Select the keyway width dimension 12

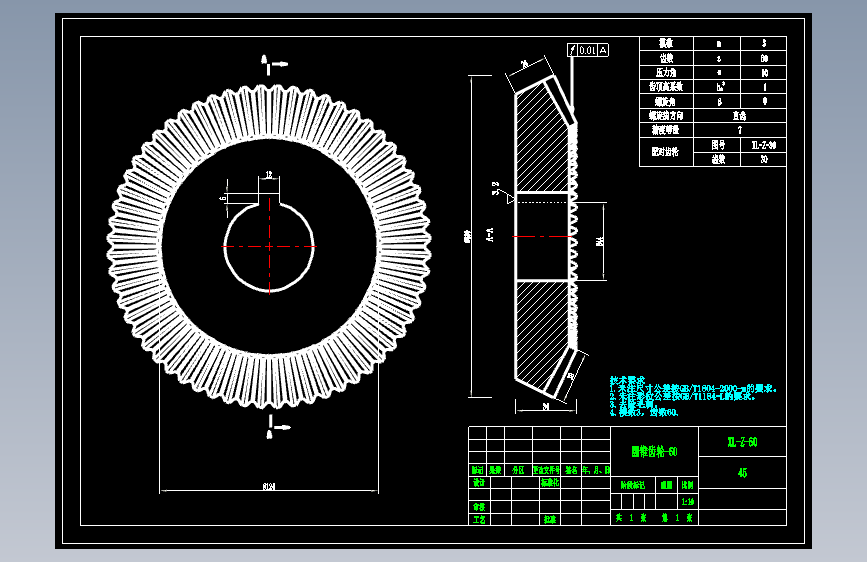coord(269,175)
